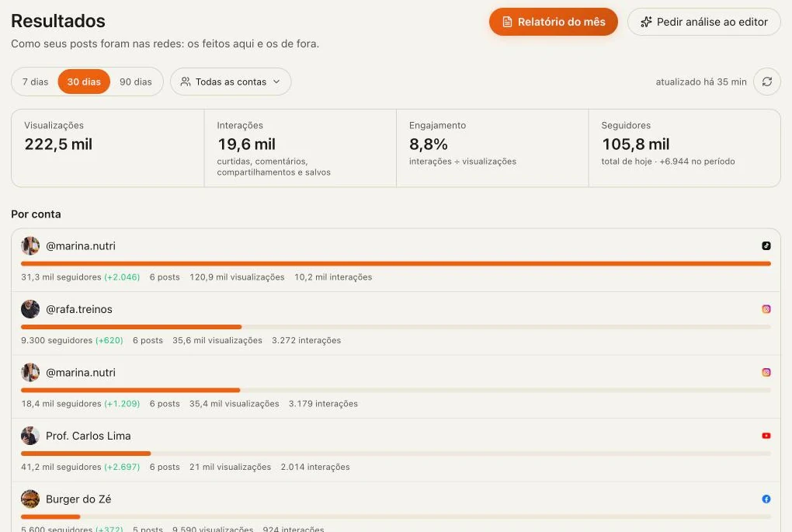Image resolution: width=792 pixels, height=532 pixels.
Task: Click '9.300 seguidores' text
Action: point(57,340)
